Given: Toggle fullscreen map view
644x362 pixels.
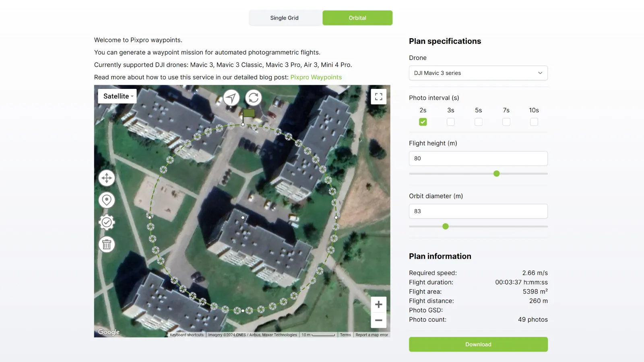Looking at the screenshot, I should tap(378, 97).
